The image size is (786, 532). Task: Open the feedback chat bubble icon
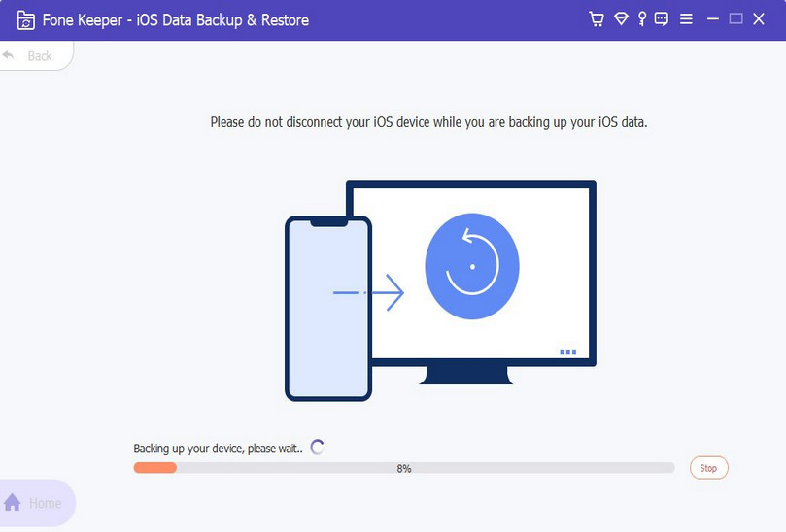[x=662, y=18]
